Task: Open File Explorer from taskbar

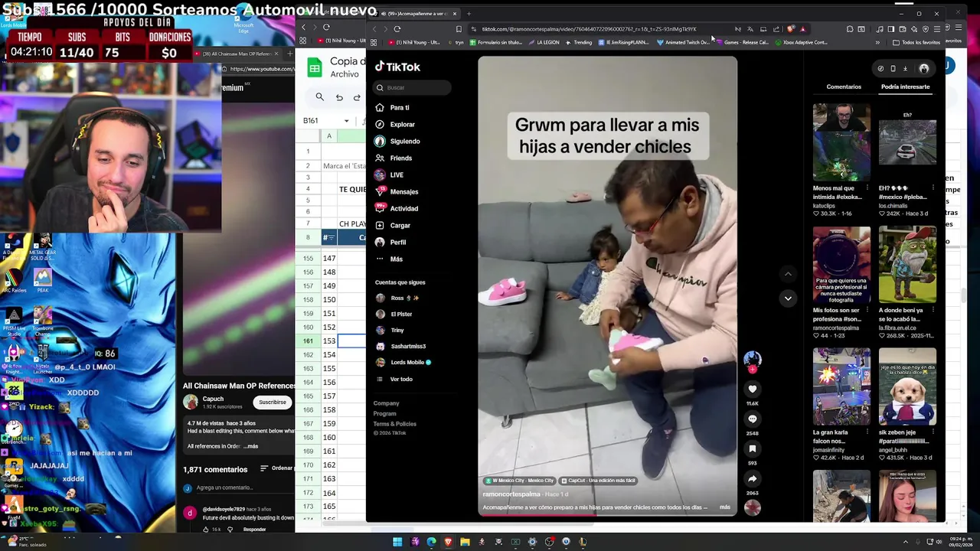Action: (465, 542)
